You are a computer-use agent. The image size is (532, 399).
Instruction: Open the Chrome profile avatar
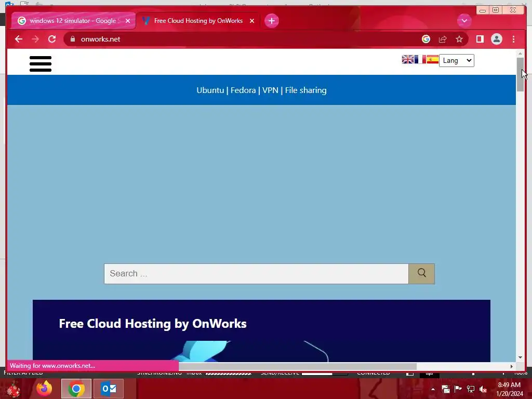[x=496, y=39]
